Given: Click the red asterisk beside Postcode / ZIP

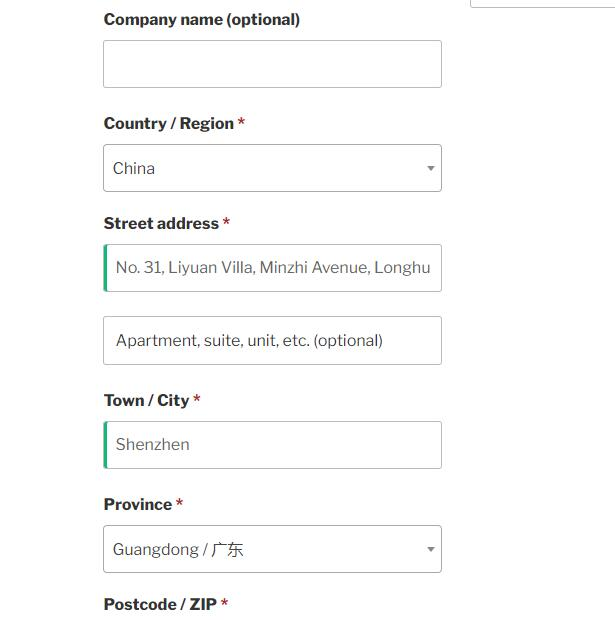Looking at the screenshot, I should pyautogui.click(x=224, y=602).
